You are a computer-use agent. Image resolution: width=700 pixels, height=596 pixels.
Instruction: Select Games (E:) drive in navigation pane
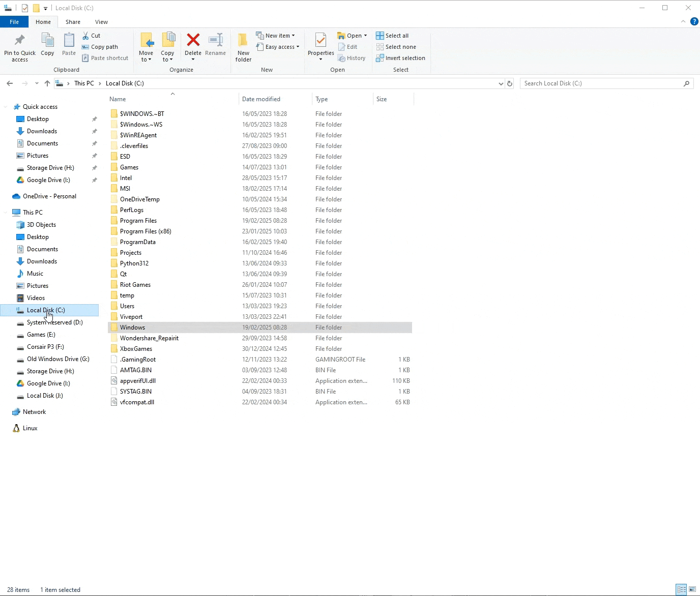[x=41, y=335]
